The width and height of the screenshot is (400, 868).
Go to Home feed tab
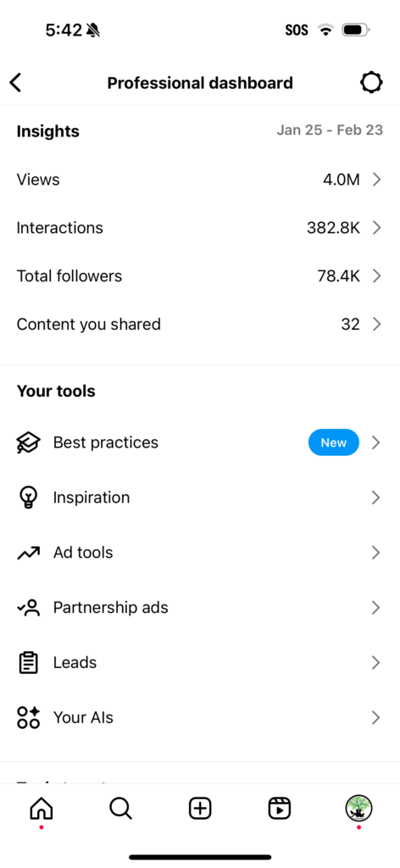point(41,809)
